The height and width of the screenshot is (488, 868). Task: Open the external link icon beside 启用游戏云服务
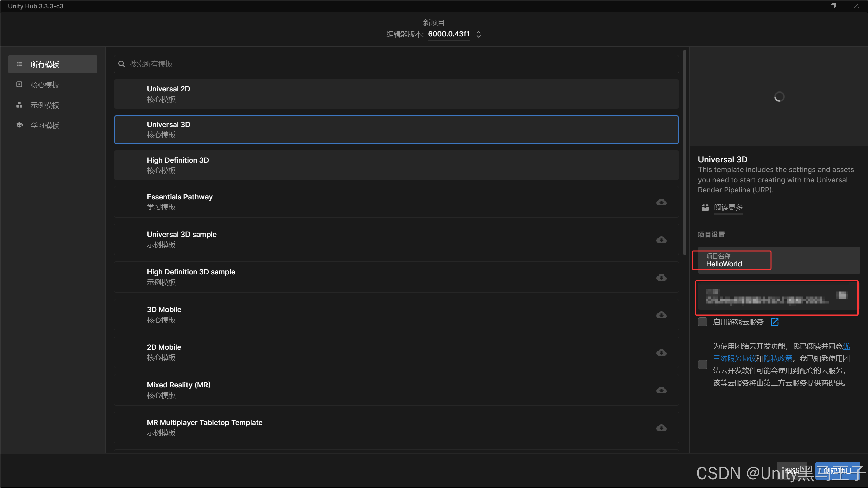775,322
